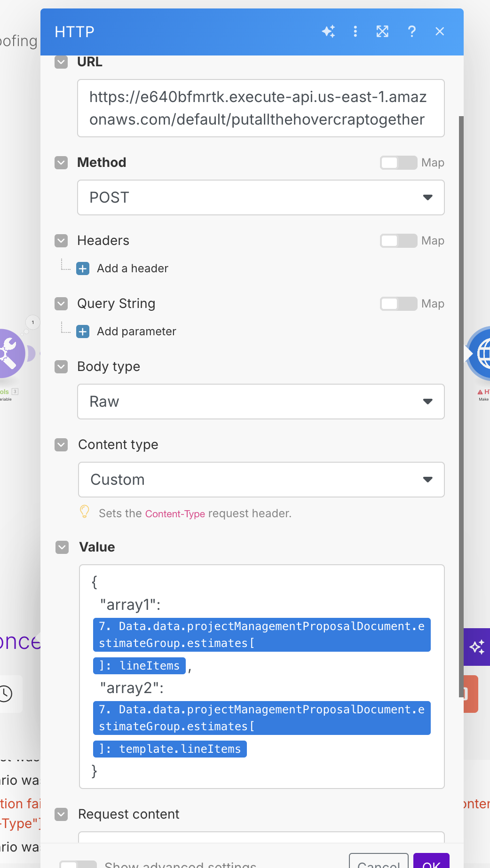Image resolution: width=490 pixels, height=868 pixels.
Task: Click the AI assistant sparkle icon in HTTP header
Action: click(x=328, y=32)
